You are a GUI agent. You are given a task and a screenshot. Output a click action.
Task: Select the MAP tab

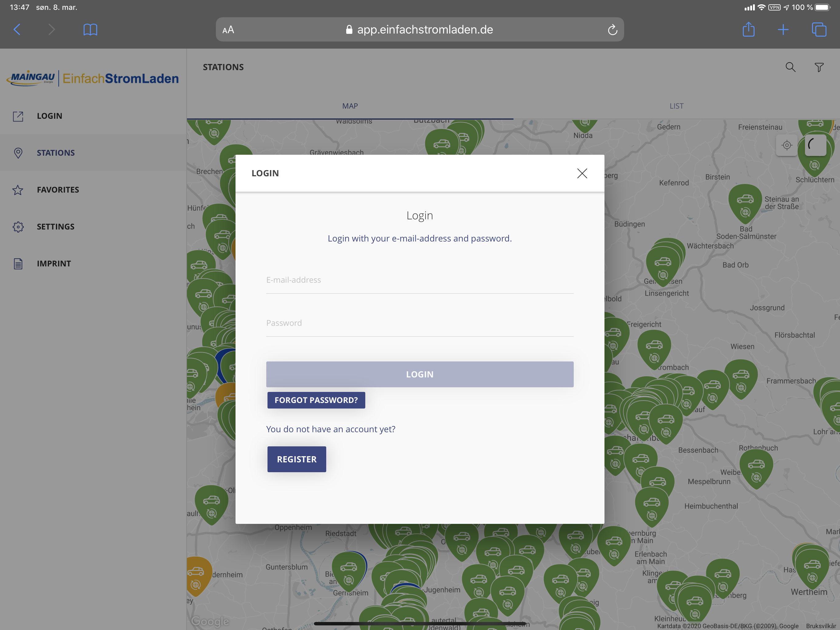click(350, 106)
